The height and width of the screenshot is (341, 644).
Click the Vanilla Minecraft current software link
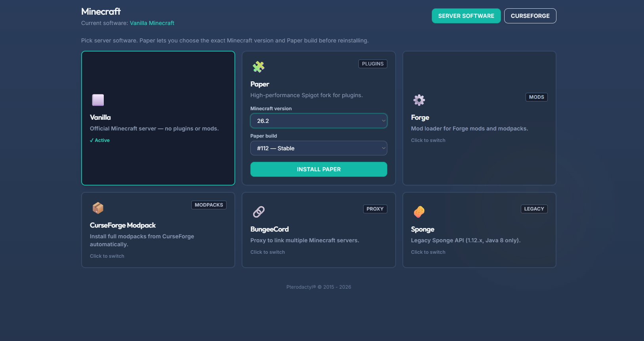[152, 23]
